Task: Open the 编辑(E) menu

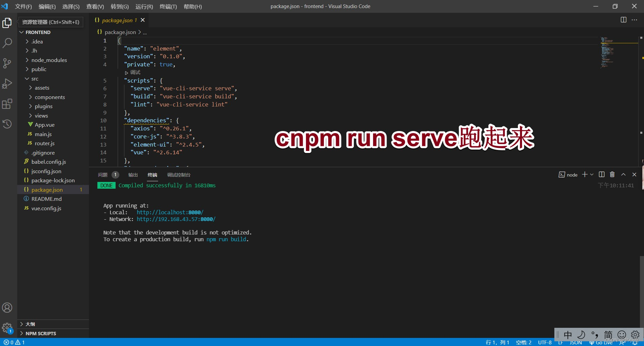Action: tap(47, 6)
